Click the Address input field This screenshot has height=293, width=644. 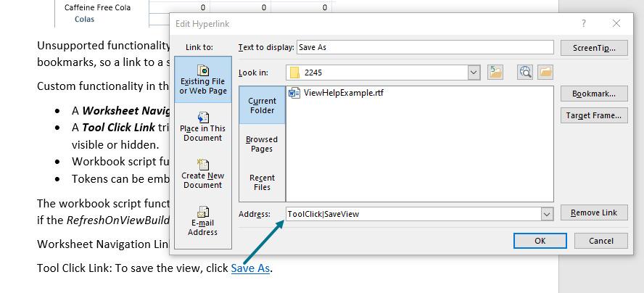point(413,214)
